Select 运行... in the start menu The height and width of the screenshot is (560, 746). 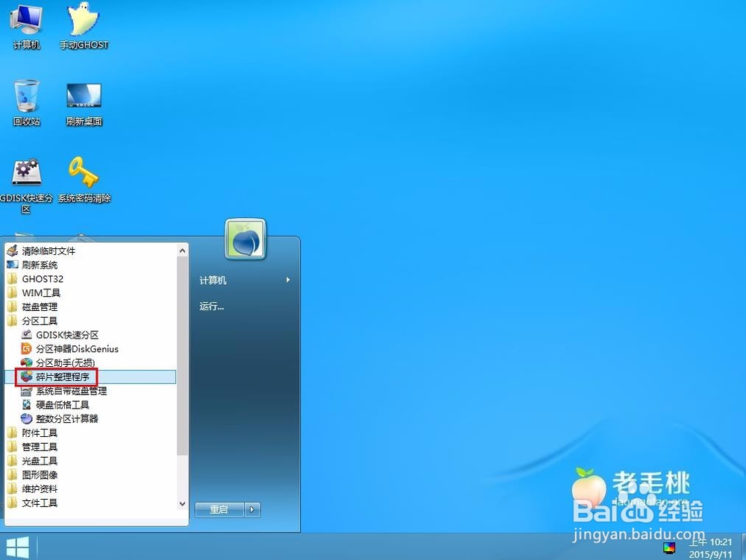212,306
